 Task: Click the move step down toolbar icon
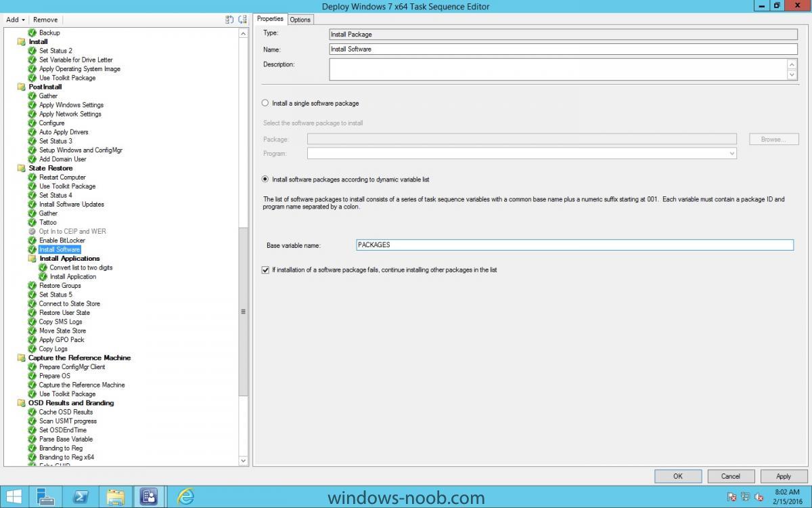(243, 20)
